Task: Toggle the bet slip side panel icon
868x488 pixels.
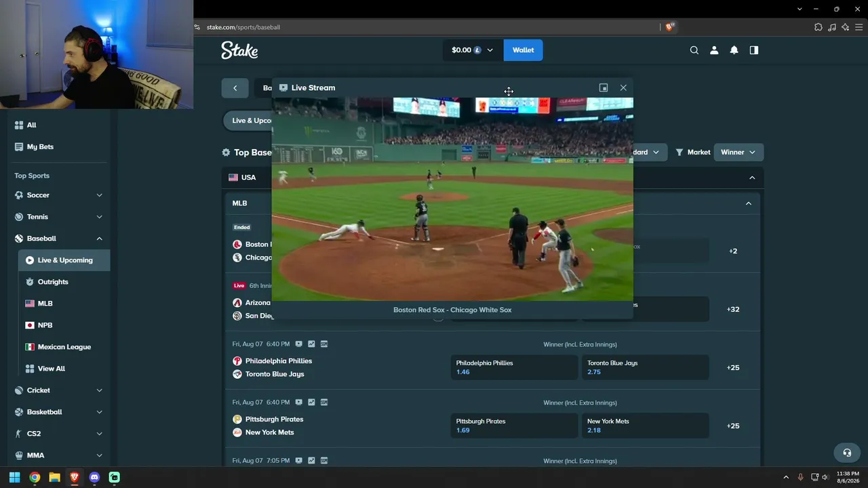Action: click(753, 50)
